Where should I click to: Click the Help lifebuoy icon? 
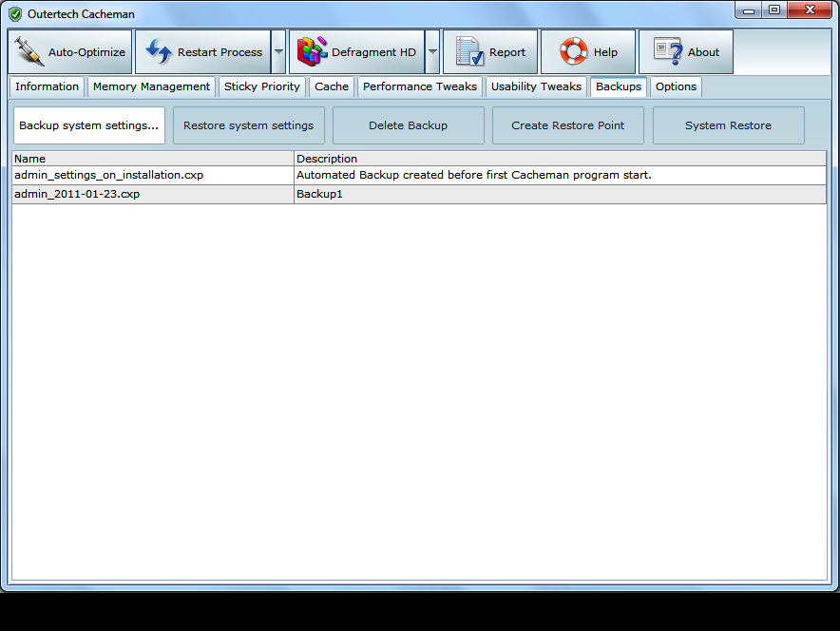573,51
